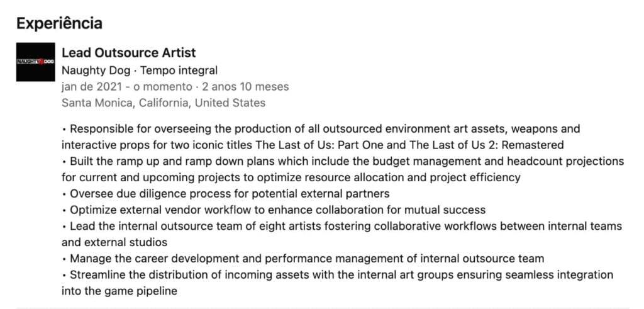Click the Santa Monica, California location line
The width and height of the screenshot is (644, 309).
point(164,103)
